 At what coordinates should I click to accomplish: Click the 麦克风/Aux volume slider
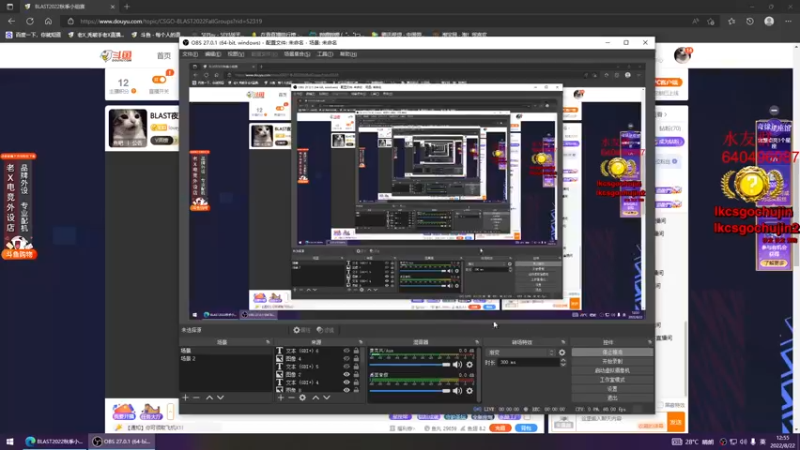(x=410, y=365)
